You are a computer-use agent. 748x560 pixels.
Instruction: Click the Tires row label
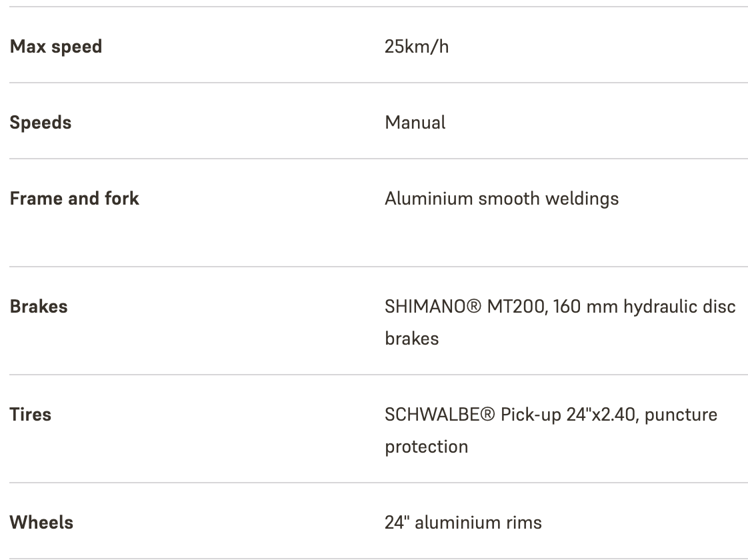(x=31, y=415)
